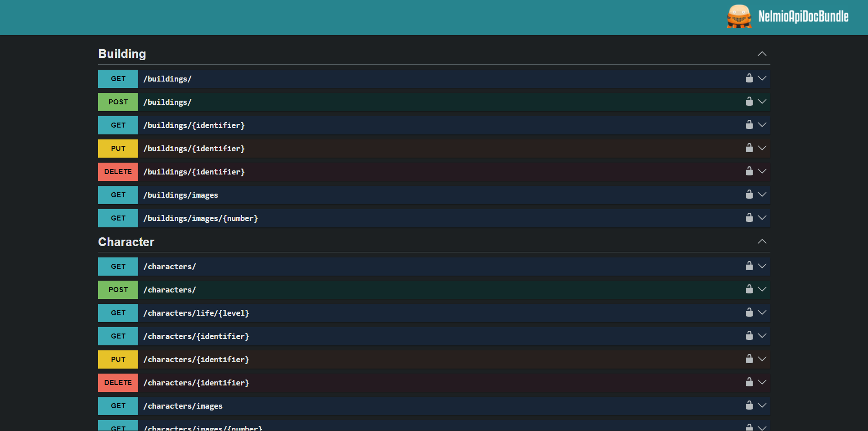Click lock icon on GET /buildings/images
Screen dimensions: 868x431
click(749, 194)
